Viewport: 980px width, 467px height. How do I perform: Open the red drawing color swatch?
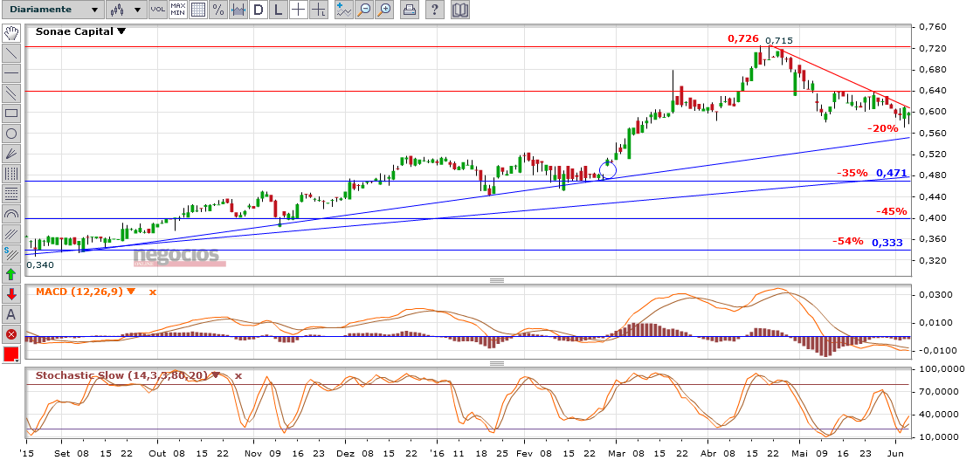[x=11, y=354]
